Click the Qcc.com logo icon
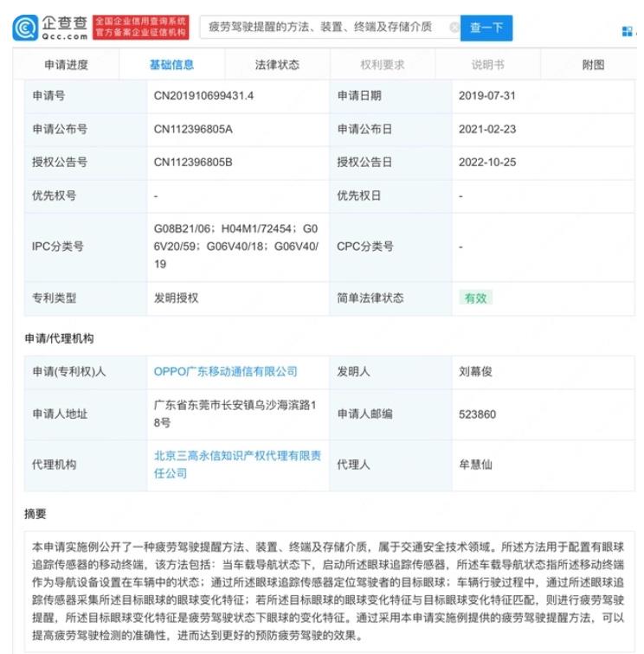The width and height of the screenshot is (644, 654). (25, 28)
